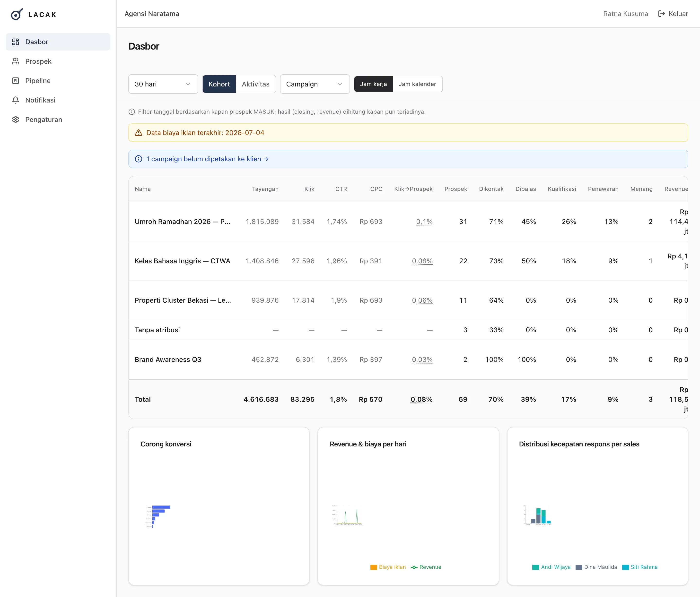Click the Kualifikasi column header
The height and width of the screenshot is (597, 700).
562,189
